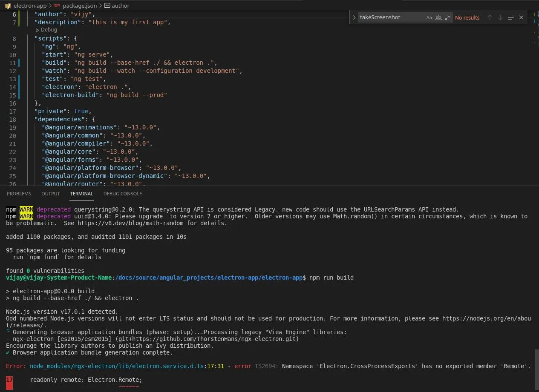
Task: Click "readonly remote: Electron.Remote;" code line
Action: pos(86,380)
